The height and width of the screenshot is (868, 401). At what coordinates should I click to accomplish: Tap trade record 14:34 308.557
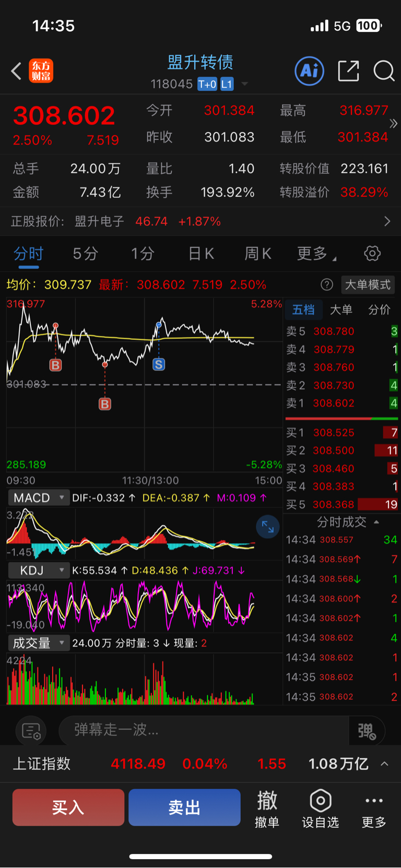click(341, 540)
